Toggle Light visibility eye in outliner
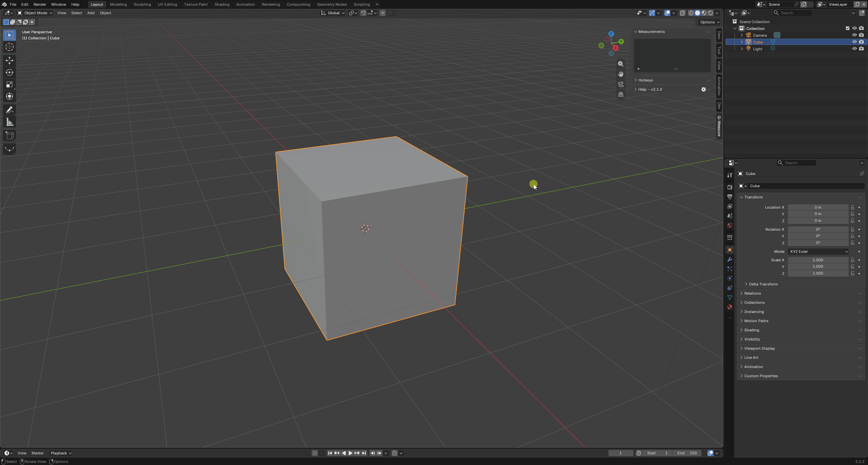The image size is (868, 465). coord(854,49)
